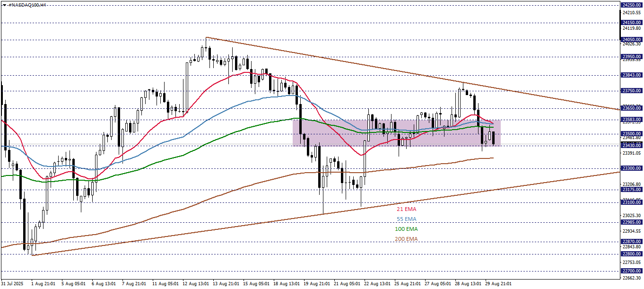Select the 23950.00 price level label
This screenshot has height=289, width=644.
coord(632,56)
